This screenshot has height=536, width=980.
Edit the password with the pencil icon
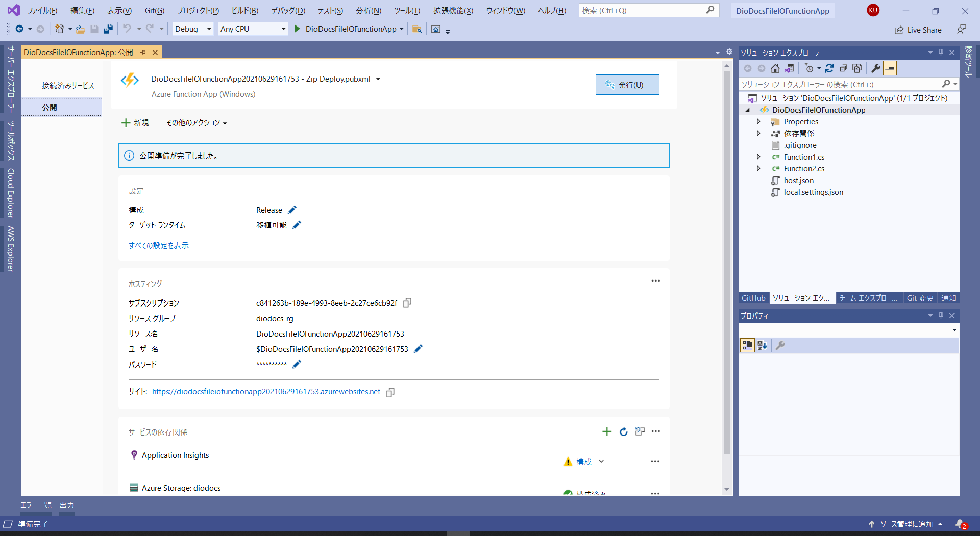[297, 364]
